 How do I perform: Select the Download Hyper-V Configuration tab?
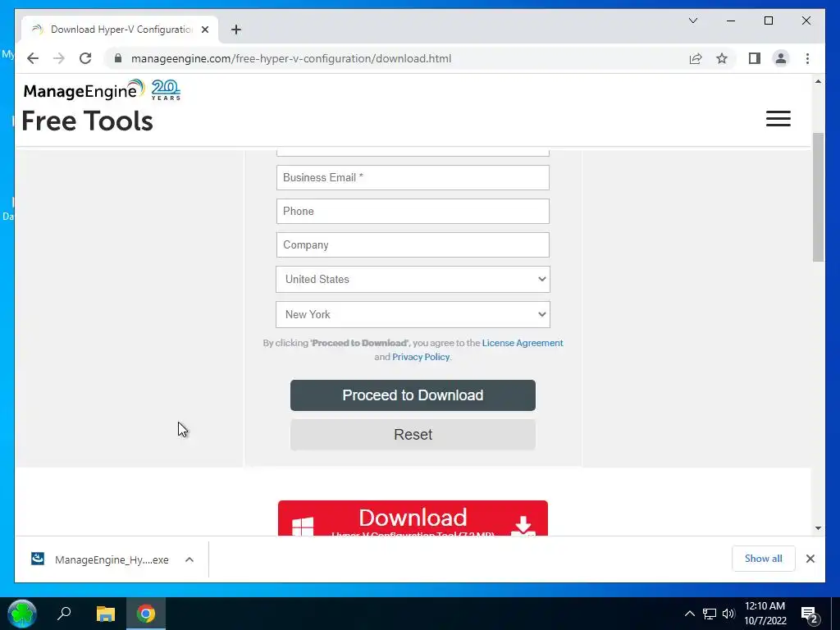pyautogui.click(x=121, y=30)
